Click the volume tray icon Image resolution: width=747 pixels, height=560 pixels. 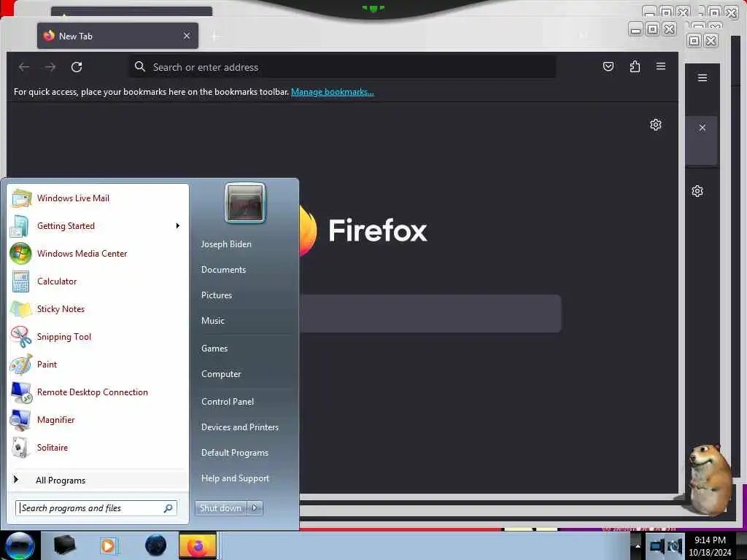pos(675,546)
